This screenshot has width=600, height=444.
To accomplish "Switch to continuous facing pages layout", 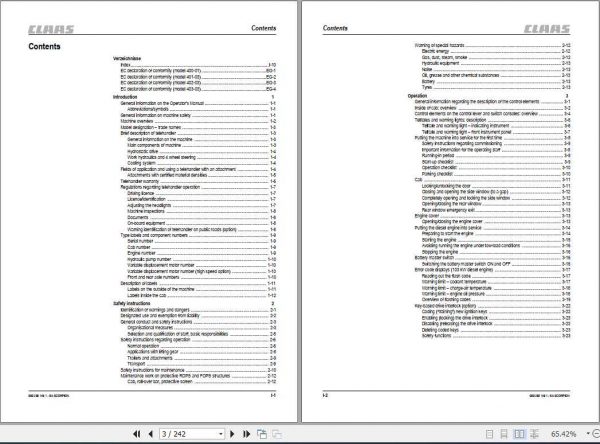I will [x=534, y=434].
